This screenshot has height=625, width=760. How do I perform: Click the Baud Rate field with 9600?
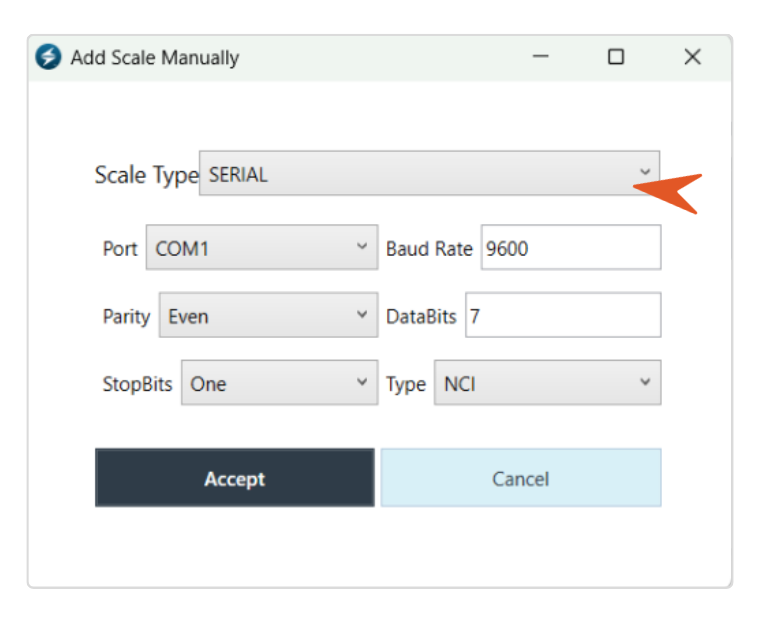tap(571, 247)
